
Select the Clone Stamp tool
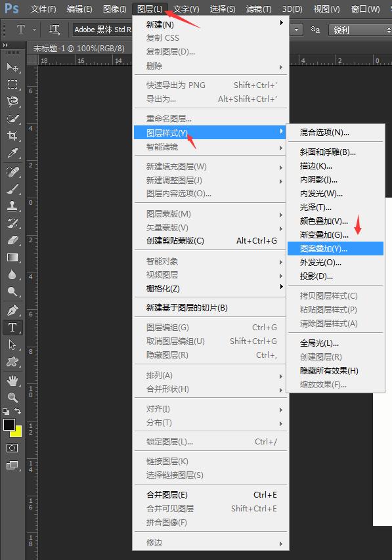pos(13,206)
